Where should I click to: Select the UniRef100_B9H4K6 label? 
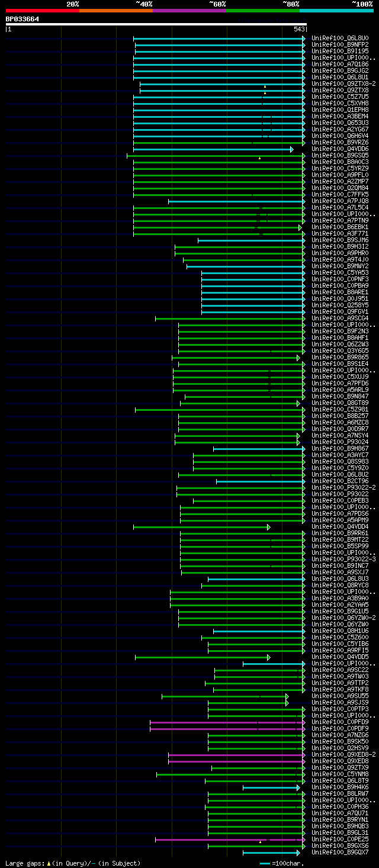pyautogui.click(x=340, y=787)
